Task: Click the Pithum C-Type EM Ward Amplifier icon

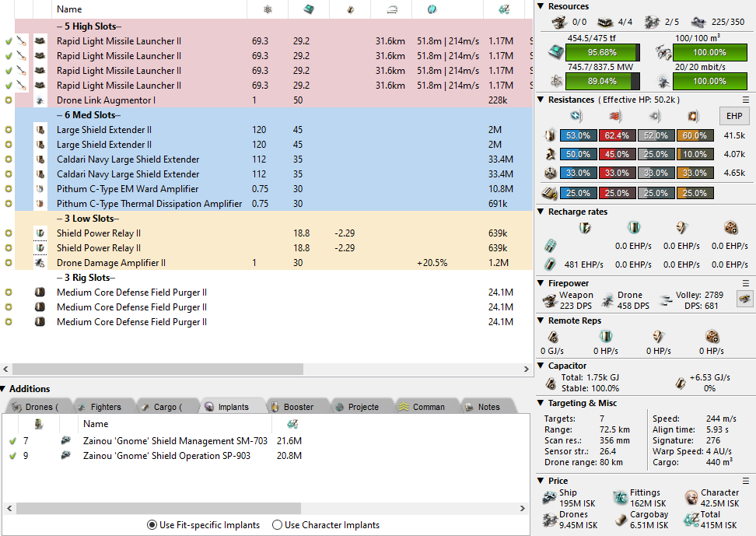Action: [40, 189]
